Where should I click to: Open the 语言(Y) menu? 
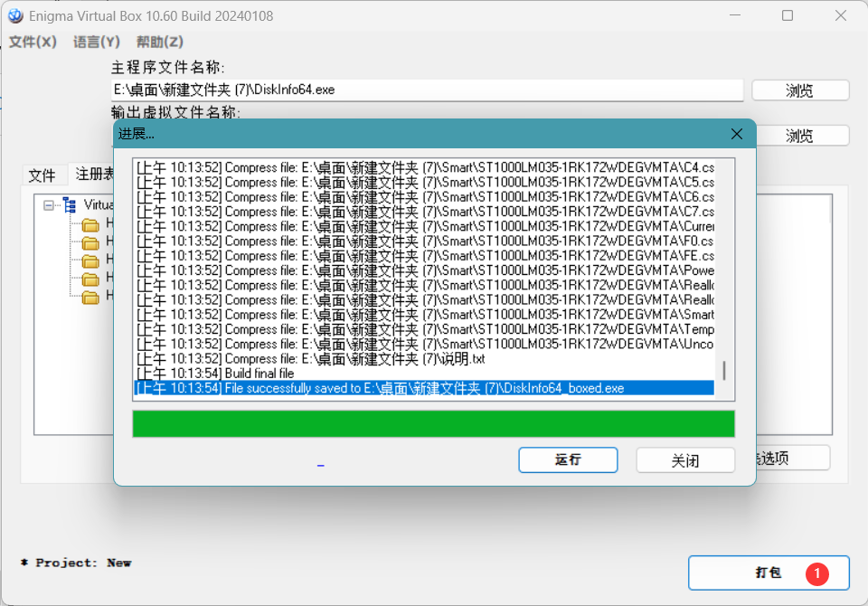pos(97,43)
